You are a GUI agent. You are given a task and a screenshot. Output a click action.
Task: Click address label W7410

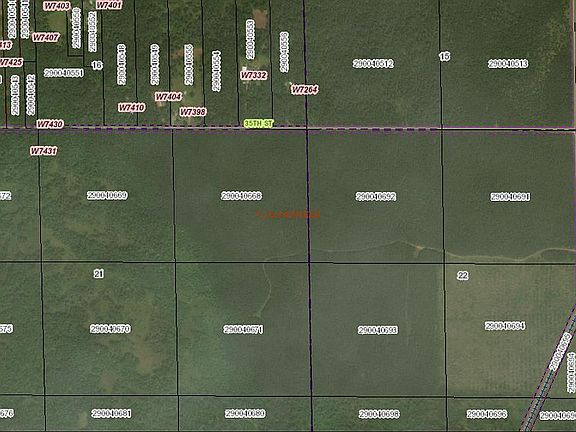click(x=132, y=108)
